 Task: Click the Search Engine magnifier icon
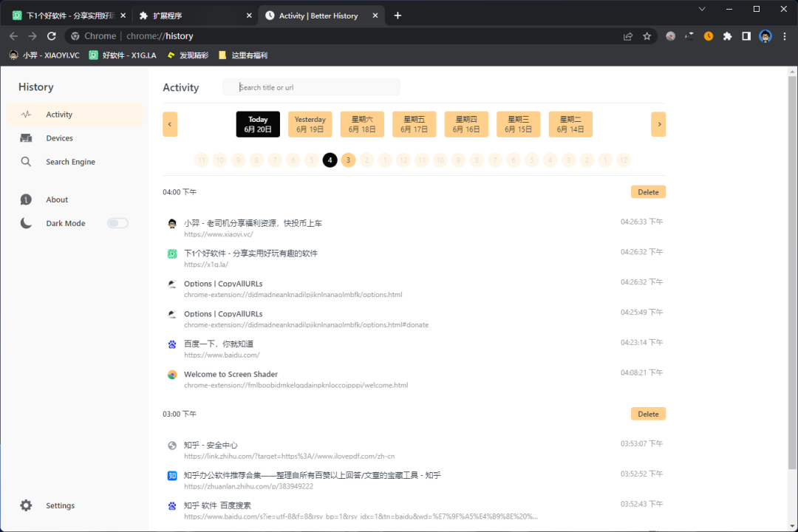27,162
